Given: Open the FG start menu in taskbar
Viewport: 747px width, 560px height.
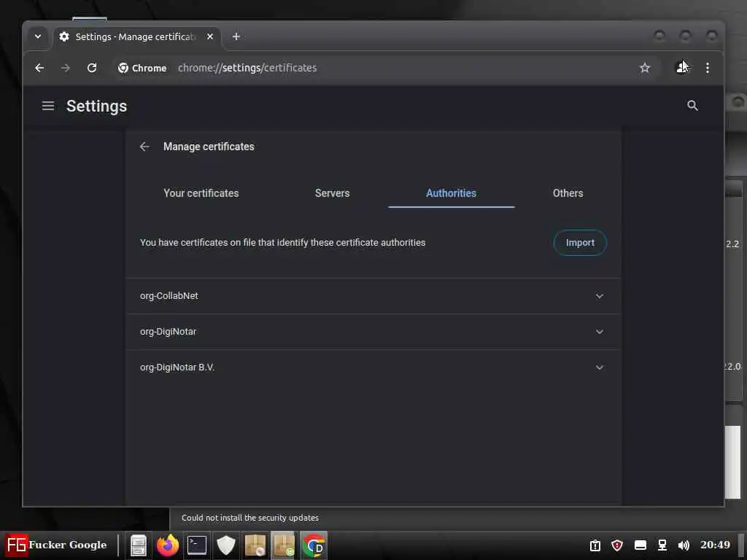Looking at the screenshot, I should click(x=56, y=545).
